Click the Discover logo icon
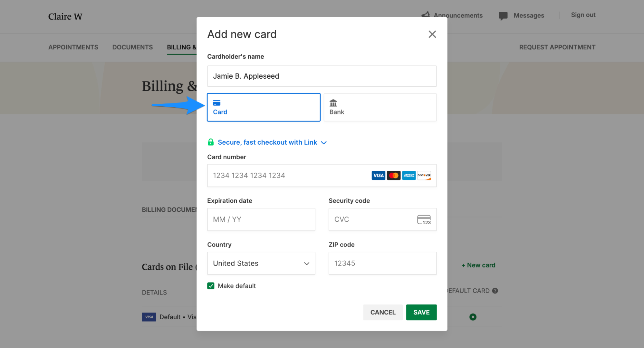This screenshot has height=348, width=644. click(424, 175)
